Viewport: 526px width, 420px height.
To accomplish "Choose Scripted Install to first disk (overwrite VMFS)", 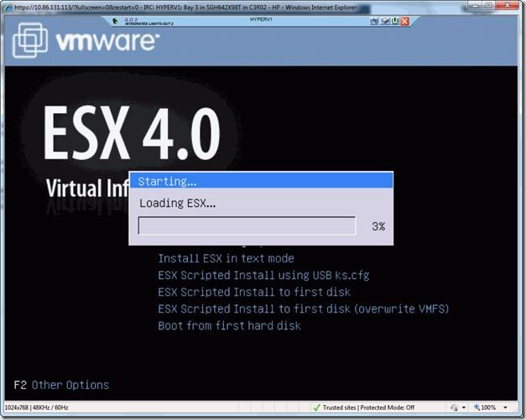I will [x=303, y=309].
